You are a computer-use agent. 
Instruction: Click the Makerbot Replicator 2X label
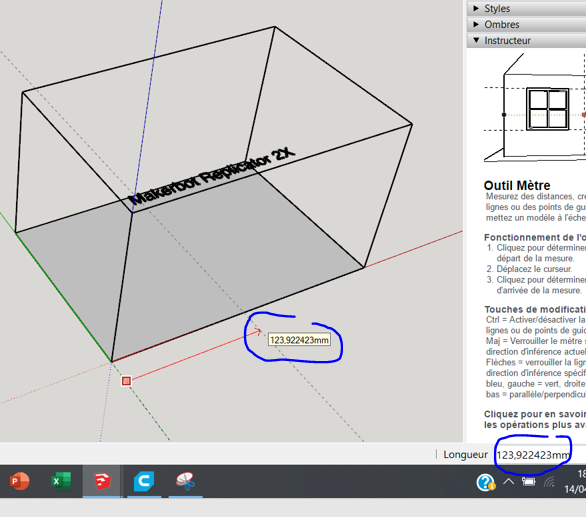[x=212, y=175]
